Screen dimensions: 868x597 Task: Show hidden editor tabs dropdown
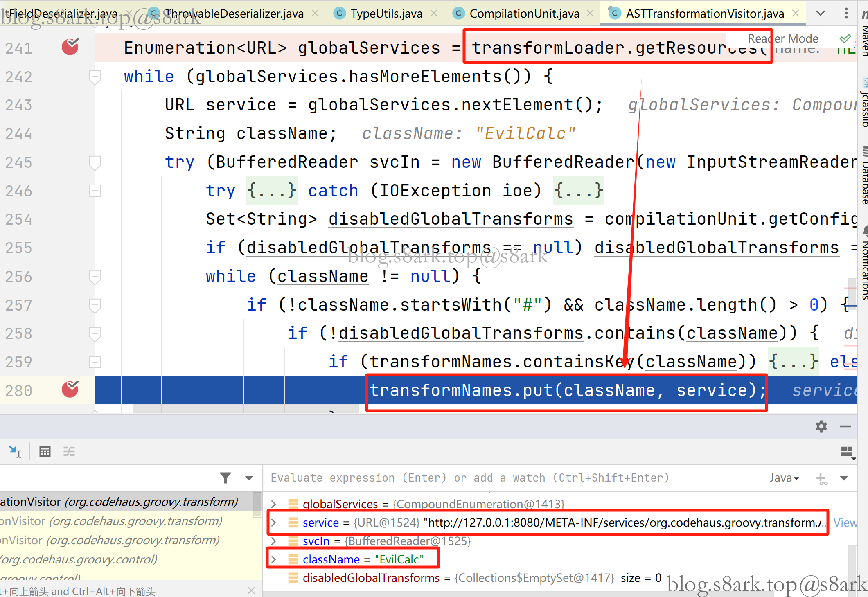[820, 13]
